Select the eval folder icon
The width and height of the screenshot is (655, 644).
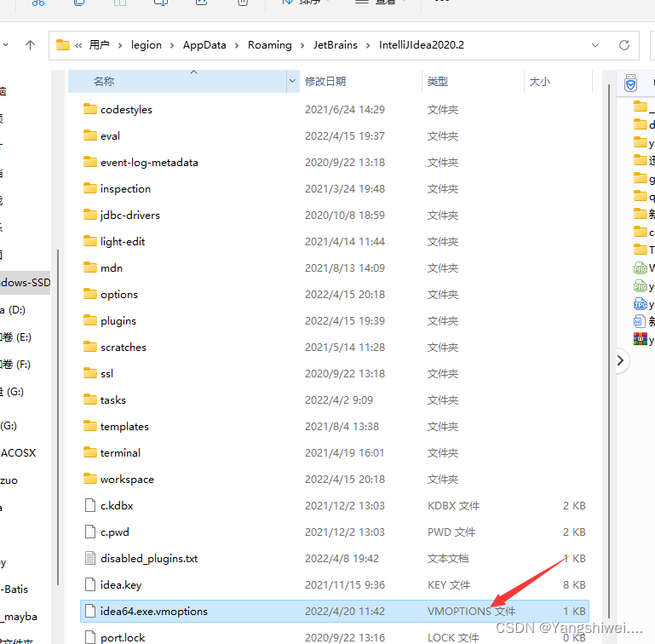[x=89, y=135]
